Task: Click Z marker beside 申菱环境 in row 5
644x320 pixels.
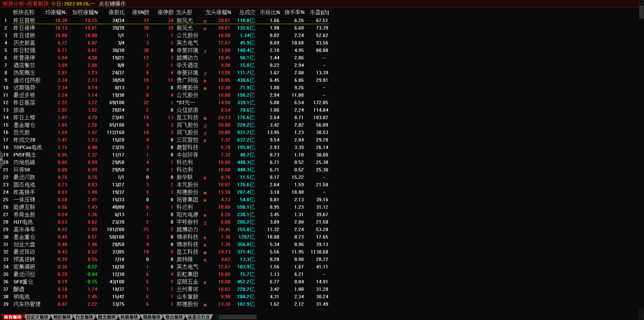Action: tap(205, 51)
